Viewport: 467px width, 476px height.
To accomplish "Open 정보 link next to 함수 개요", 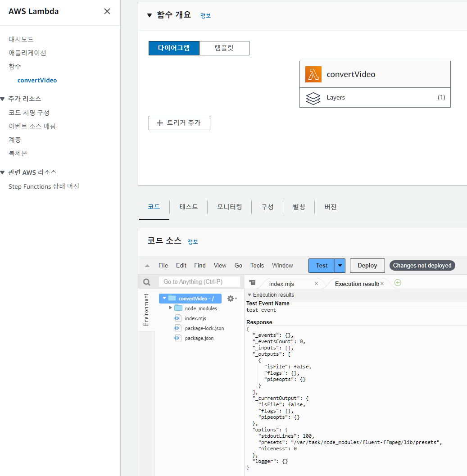I will 205,15.
